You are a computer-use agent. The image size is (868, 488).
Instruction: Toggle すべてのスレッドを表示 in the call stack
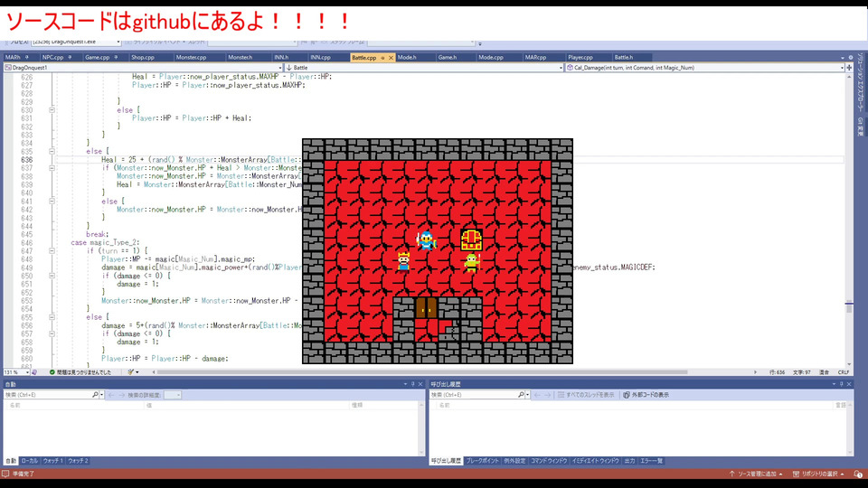coord(586,395)
